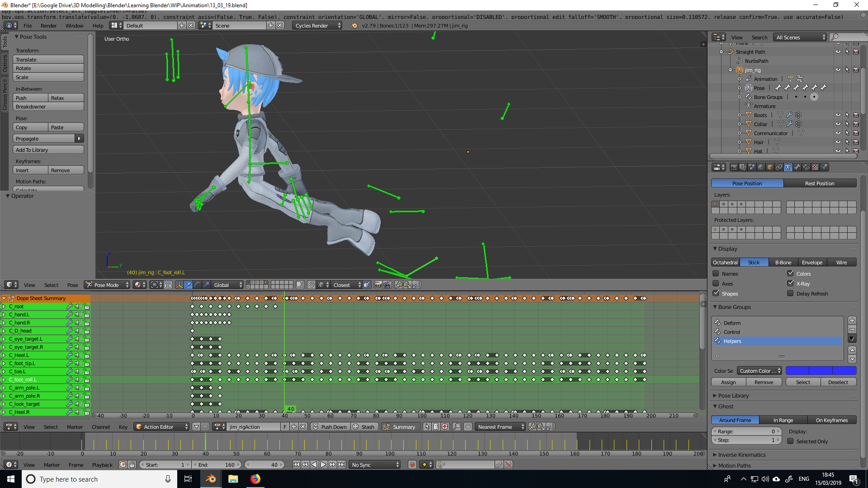Viewport: 868px width, 488px height.
Task: Open the Closest snap target dropdown
Action: point(347,285)
